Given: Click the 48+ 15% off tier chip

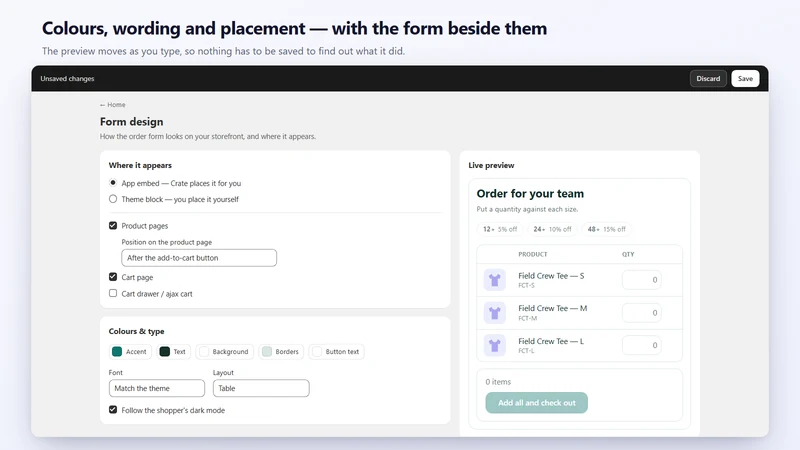Looking at the screenshot, I should coord(606,229).
